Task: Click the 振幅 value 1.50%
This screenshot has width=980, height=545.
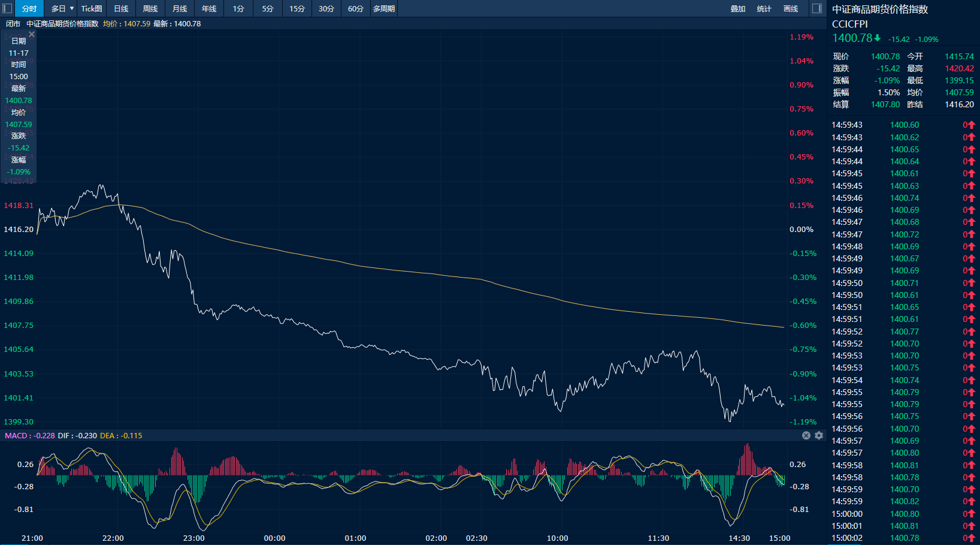Action: click(888, 92)
